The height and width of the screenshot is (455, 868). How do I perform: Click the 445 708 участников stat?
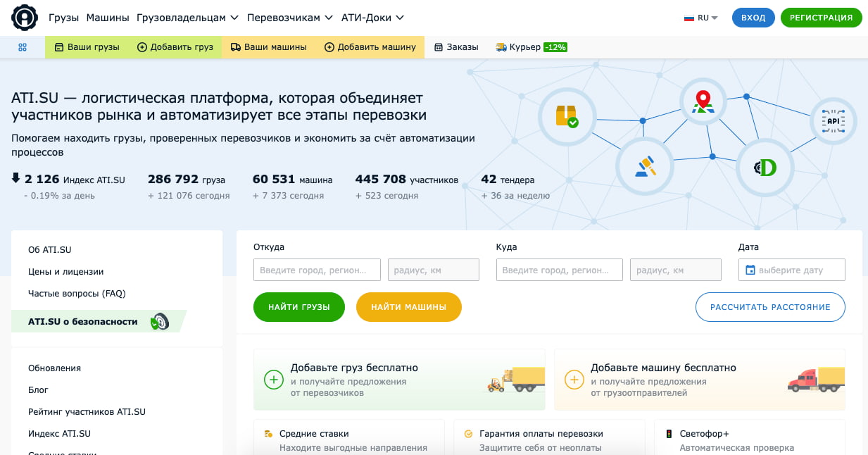click(407, 187)
